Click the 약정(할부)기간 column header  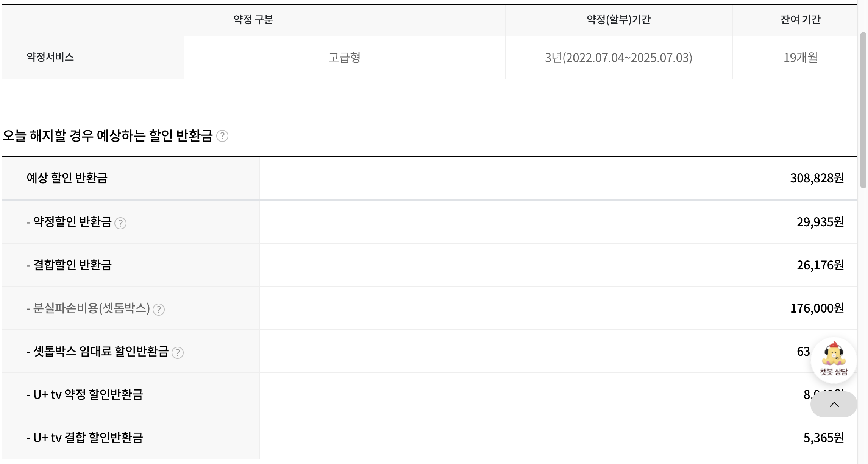618,20
